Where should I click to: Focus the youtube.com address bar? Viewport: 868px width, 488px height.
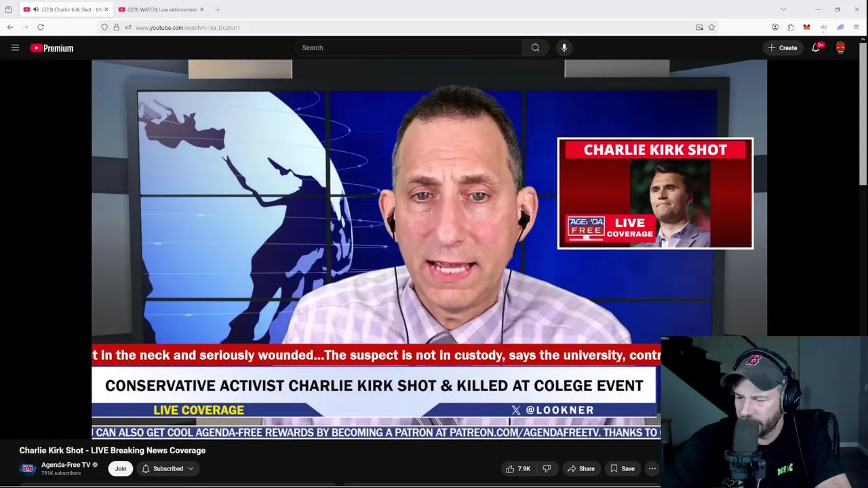click(407, 27)
